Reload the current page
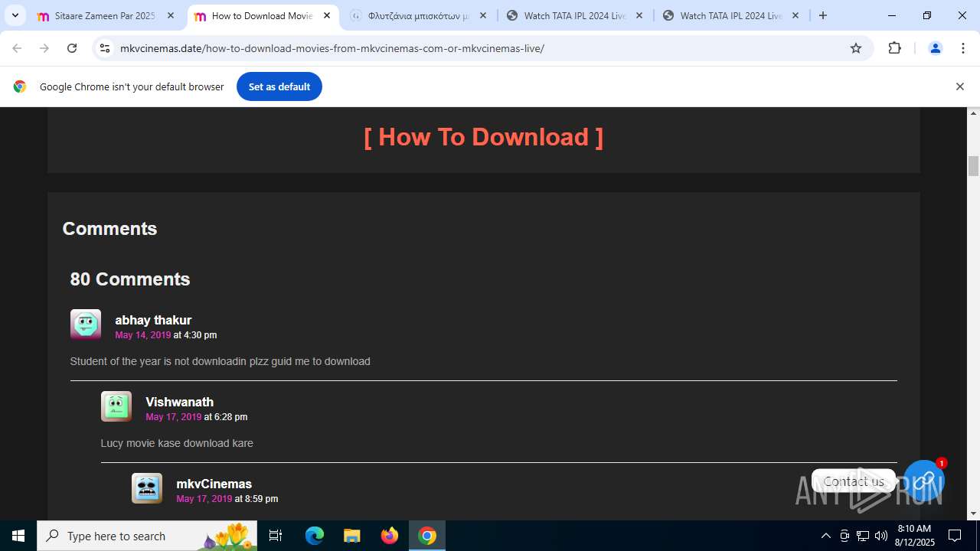Viewport: 980px width, 551px height. click(x=72, y=48)
